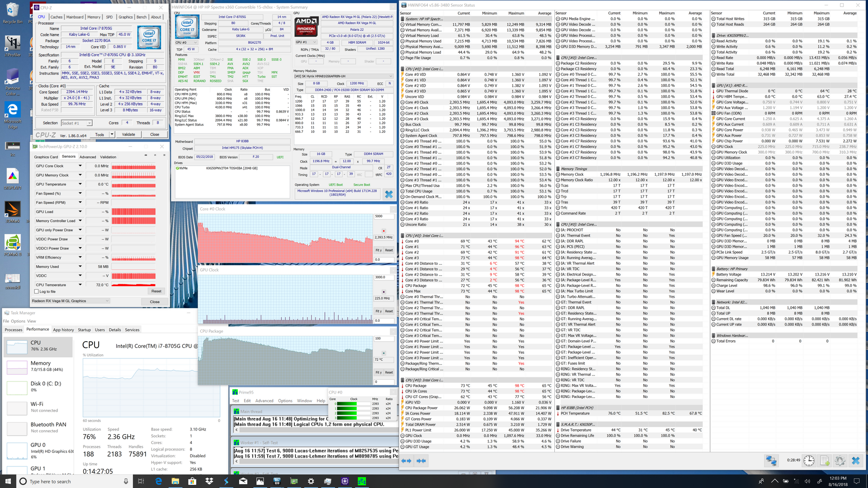This screenshot has height=488, width=868.
Task: Toggle the 2T command rate box
Action: 388,167
